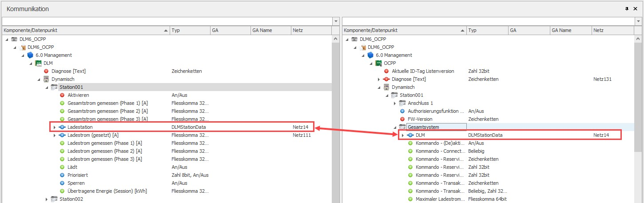Click green icon of Lädt datapoint
644x203 pixels.
(62, 167)
